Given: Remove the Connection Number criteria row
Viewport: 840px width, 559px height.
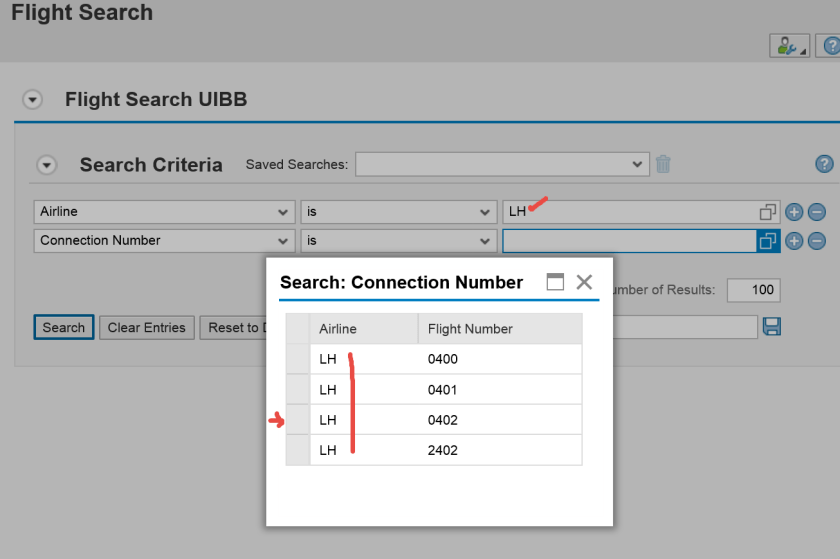Looking at the screenshot, I should (816, 241).
